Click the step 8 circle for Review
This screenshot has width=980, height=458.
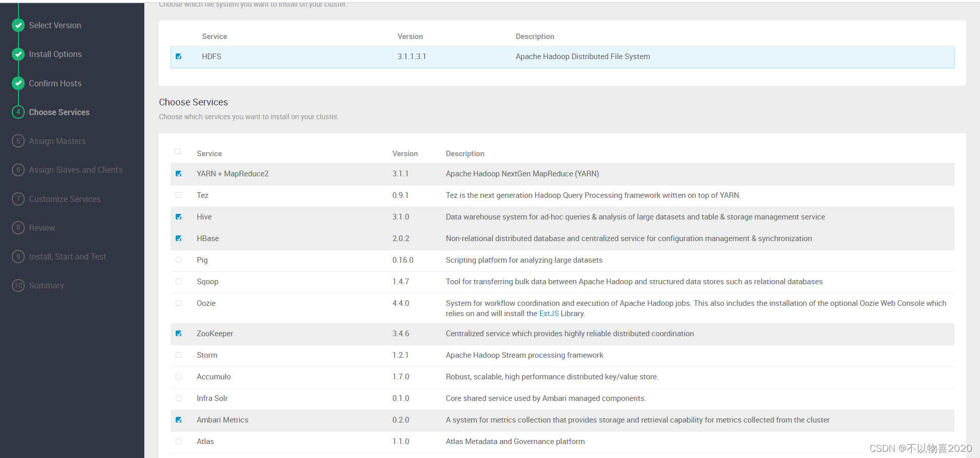click(18, 228)
